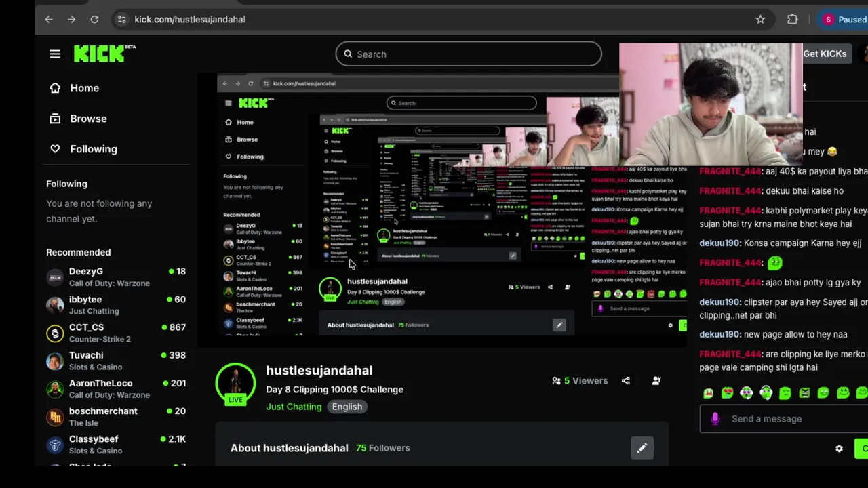Select Tuvachi in Recommended list
The height and width of the screenshot is (488, 868).
[116, 361]
